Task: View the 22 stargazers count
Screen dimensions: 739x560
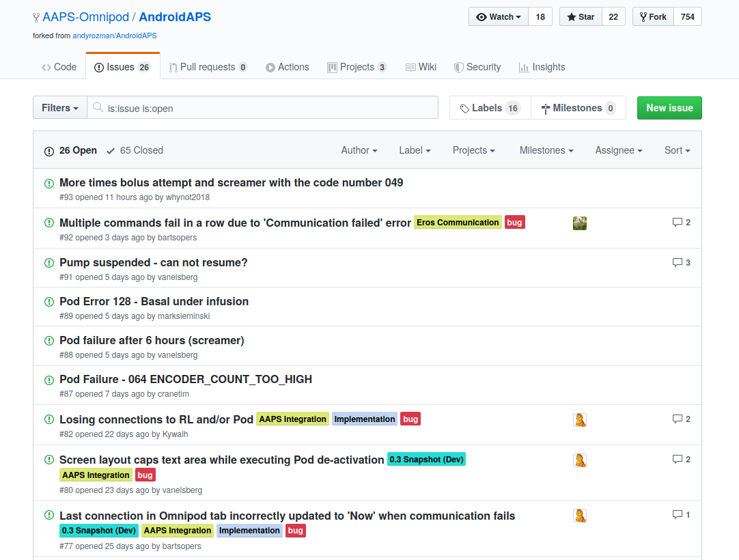Action: click(613, 16)
